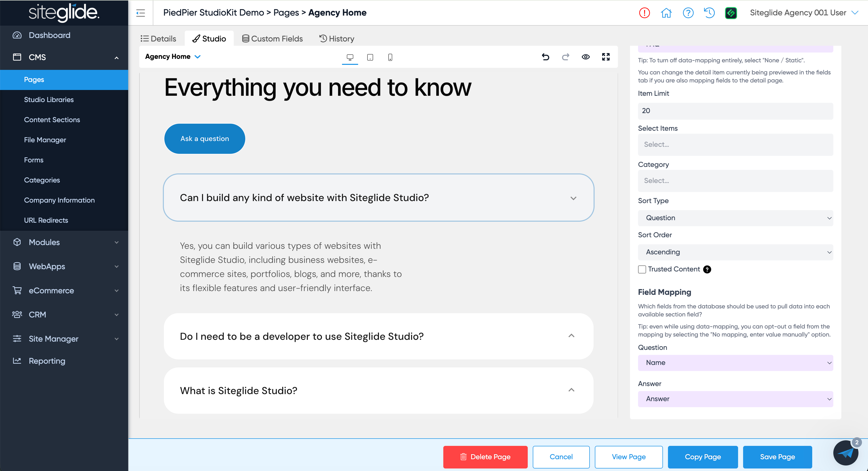Click the FAQ answer paragraph text
This screenshot has height=471, width=868.
pyautogui.click(x=291, y=267)
